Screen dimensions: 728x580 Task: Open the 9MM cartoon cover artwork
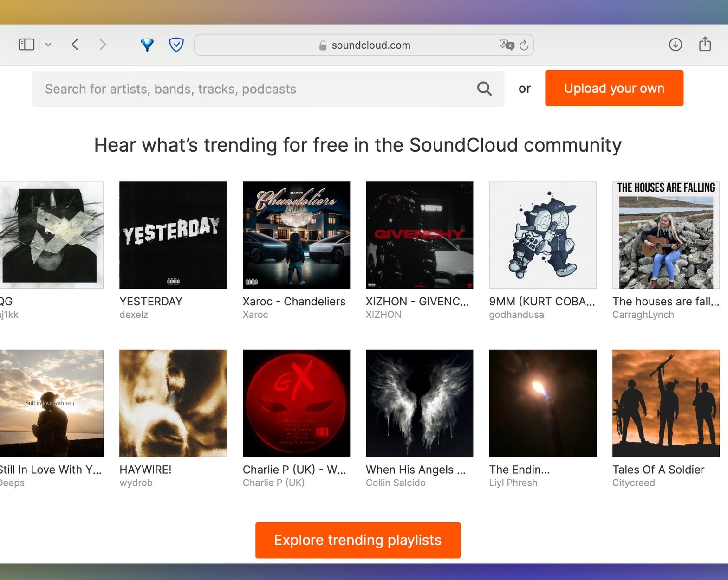543,235
